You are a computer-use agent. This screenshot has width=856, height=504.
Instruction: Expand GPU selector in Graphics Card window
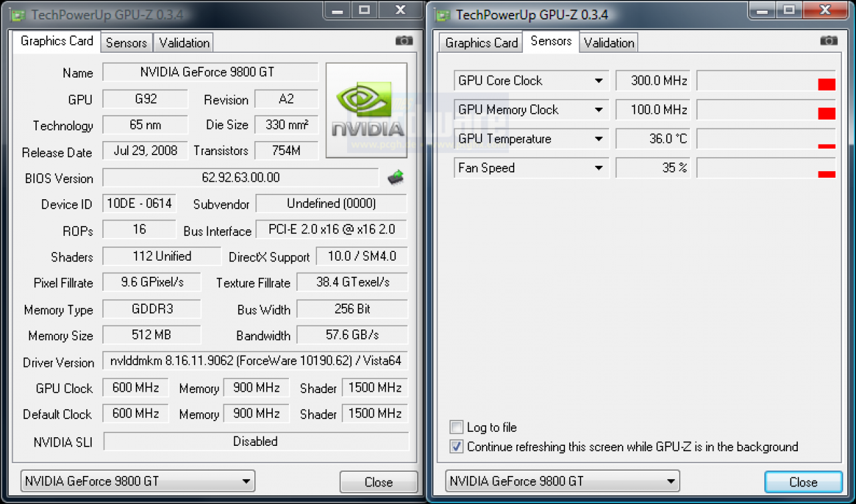click(138, 481)
